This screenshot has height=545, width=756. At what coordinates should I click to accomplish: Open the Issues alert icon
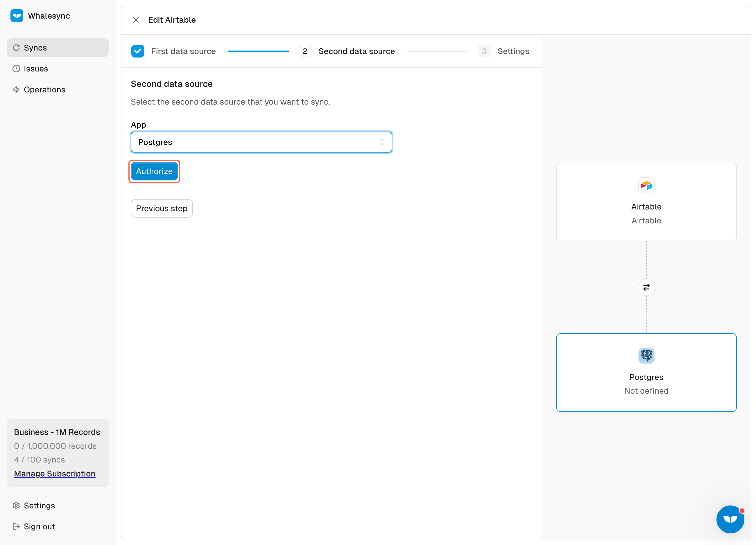pyautogui.click(x=16, y=69)
